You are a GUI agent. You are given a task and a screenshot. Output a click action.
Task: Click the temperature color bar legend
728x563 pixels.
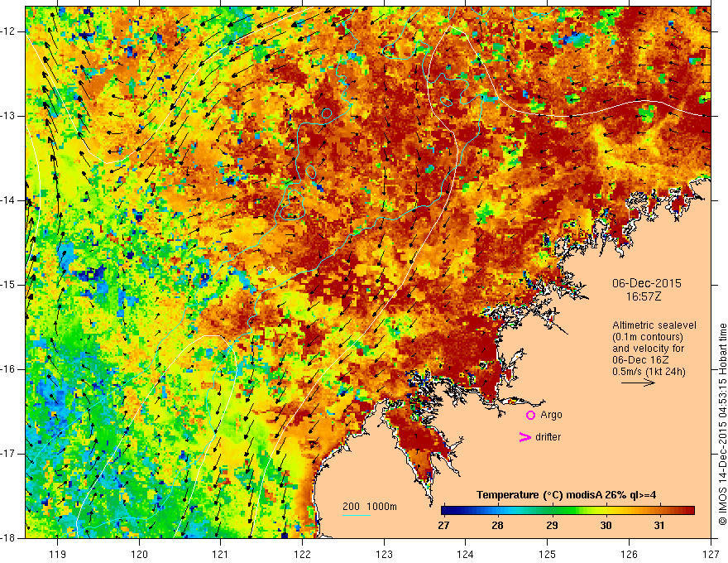tap(568, 511)
